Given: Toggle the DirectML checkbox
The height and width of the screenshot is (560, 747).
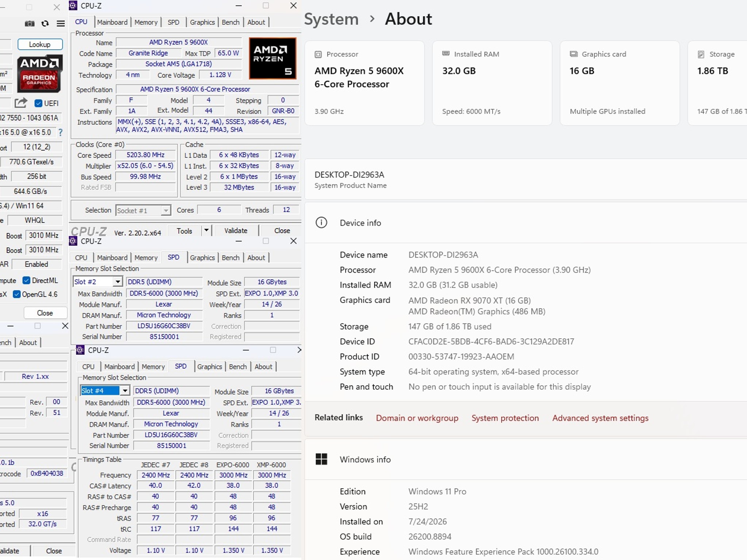Looking at the screenshot, I should click(x=26, y=280).
